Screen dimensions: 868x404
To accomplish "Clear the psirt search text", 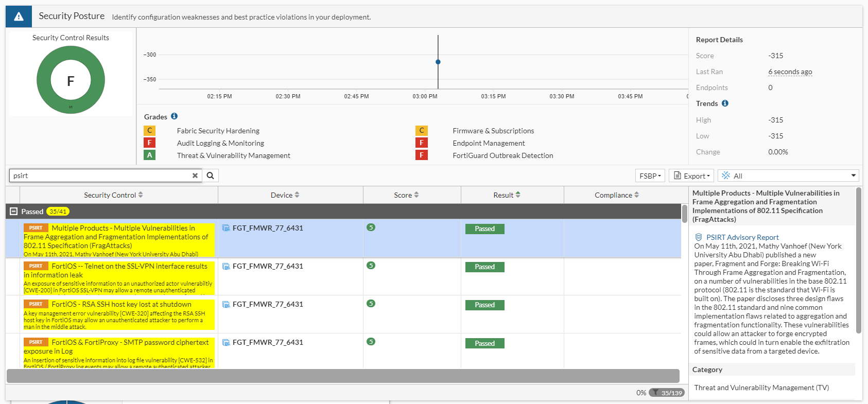I will click(x=195, y=175).
